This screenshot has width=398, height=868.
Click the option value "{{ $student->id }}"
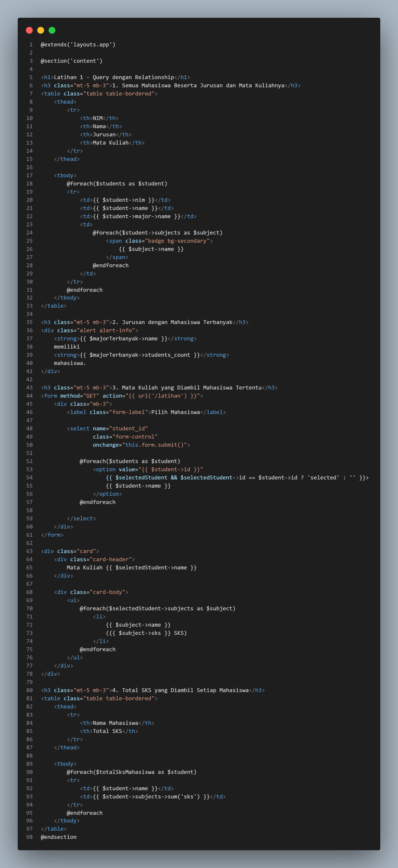tap(171, 469)
